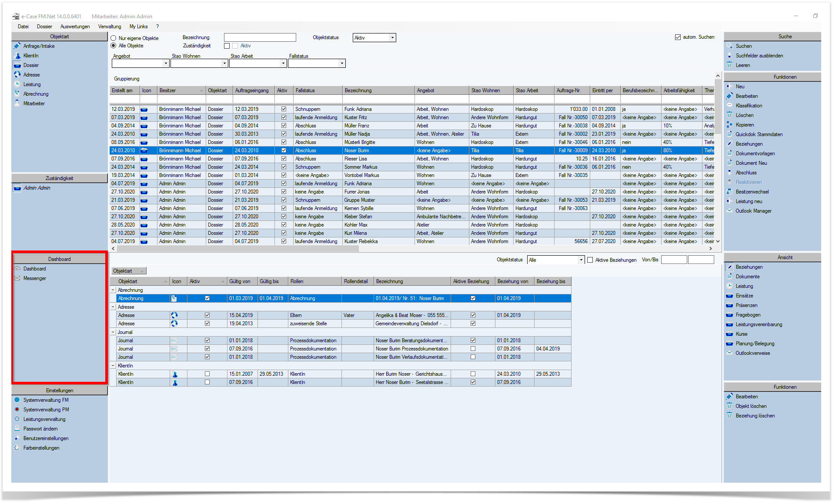This screenshot has height=504, width=836.
Task: Click the Suchen magnifier icon
Action: (729, 46)
